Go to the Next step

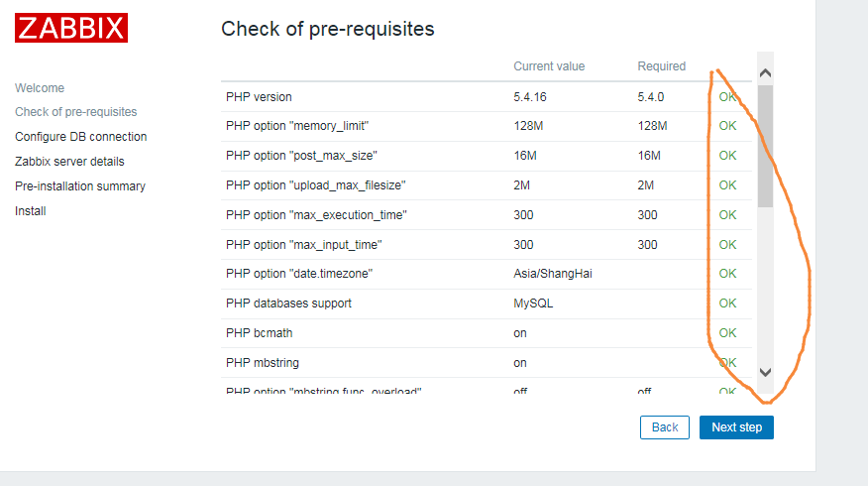point(736,427)
